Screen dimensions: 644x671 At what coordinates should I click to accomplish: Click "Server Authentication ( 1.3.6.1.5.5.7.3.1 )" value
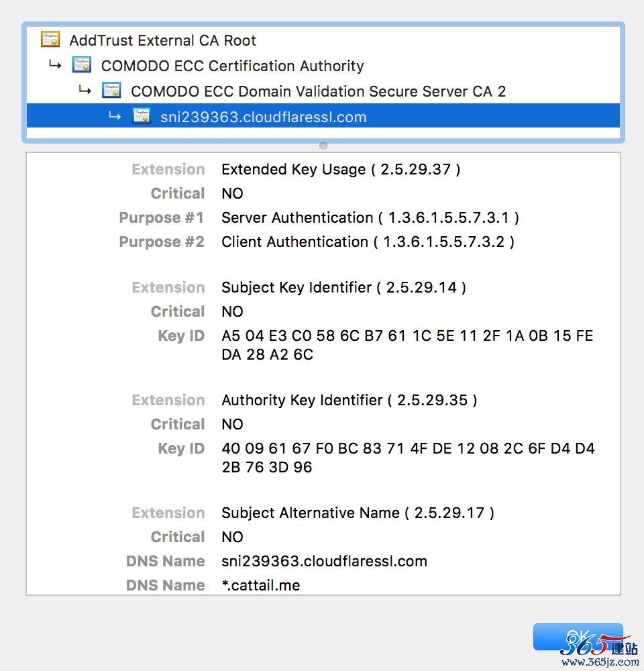point(370,218)
